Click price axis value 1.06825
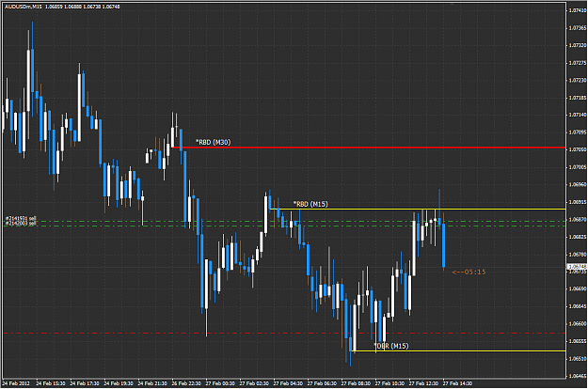Image resolution: width=588 pixels, height=389 pixels. pyautogui.click(x=578, y=237)
